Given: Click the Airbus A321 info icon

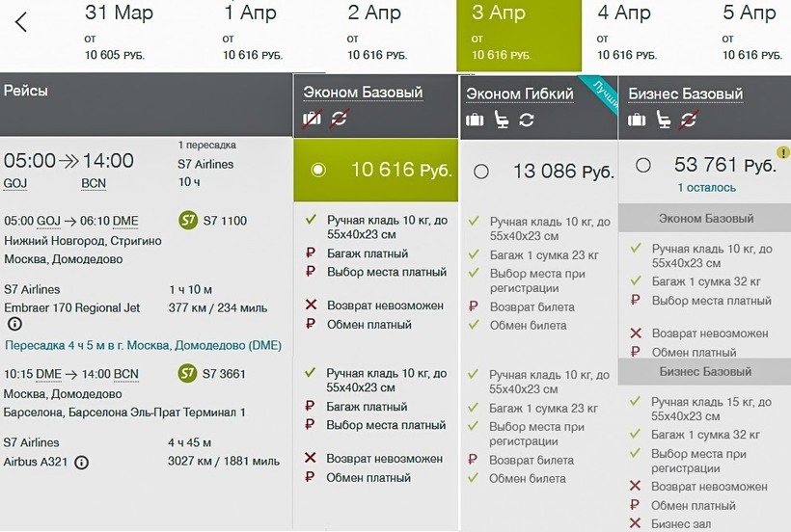Looking at the screenshot, I should (x=82, y=462).
